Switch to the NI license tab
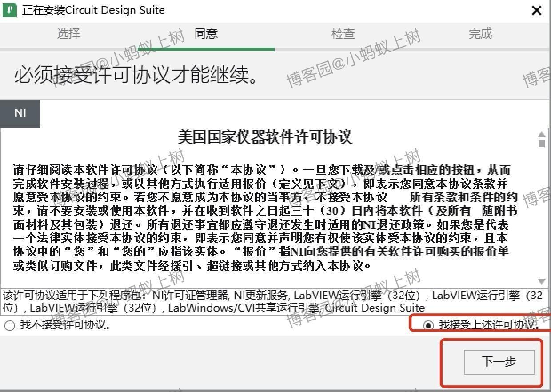The image size is (551, 392). [x=20, y=113]
